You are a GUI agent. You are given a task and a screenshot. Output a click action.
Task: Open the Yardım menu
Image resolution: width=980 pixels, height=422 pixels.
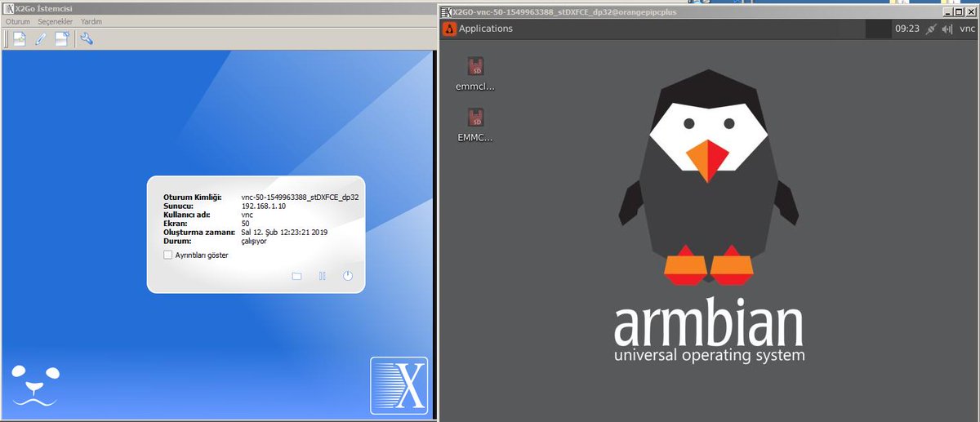pyautogui.click(x=91, y=21)
